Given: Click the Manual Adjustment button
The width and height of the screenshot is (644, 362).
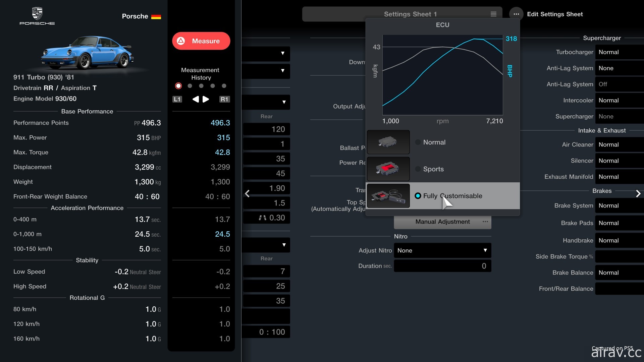Looking at the screenshot, I should [442, 222].
